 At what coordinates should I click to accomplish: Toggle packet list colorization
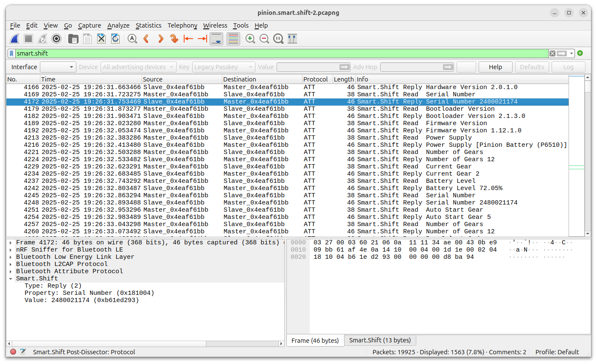coord(233,39)
